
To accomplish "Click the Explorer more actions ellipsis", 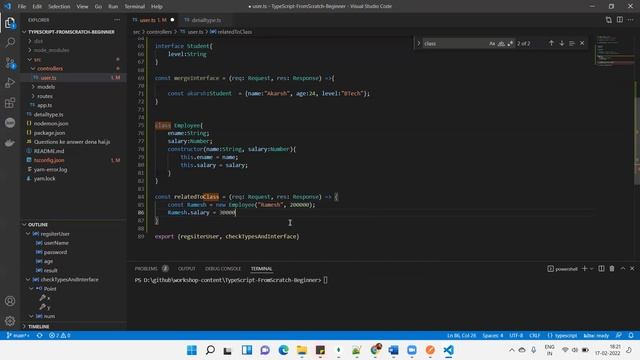I will coord(117,20).
